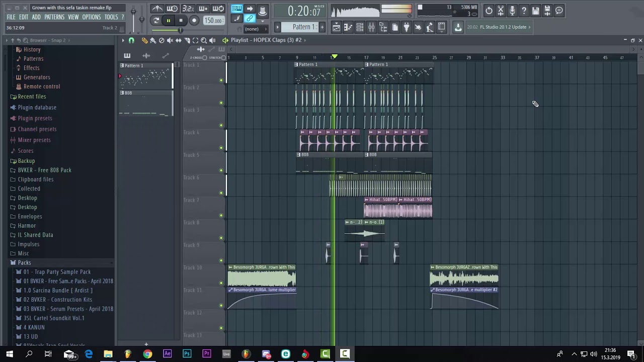
Task: Add new pattern with plus button
Action: [x=322, y=27]
